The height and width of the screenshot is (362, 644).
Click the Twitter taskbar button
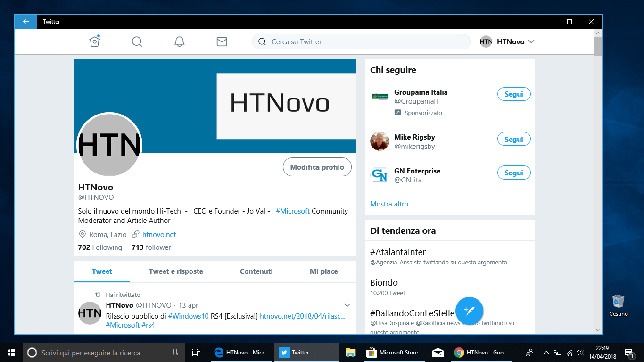(306, 352)
